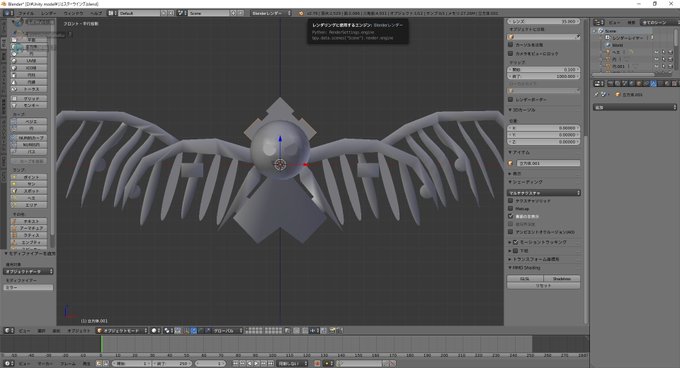Open the マルチテクスチャ shading dropdown
This screenshot has height=368, width=680.
click(x=544, y=192)
